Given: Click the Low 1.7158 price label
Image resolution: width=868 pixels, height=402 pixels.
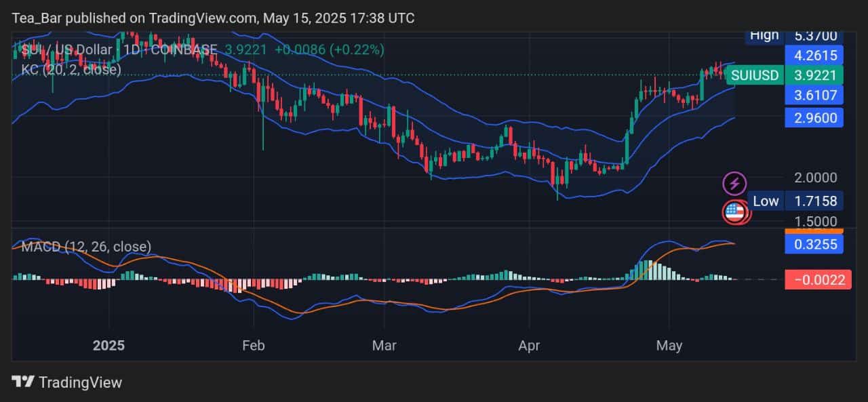Looking at the screenshot, I should [795, 201].
